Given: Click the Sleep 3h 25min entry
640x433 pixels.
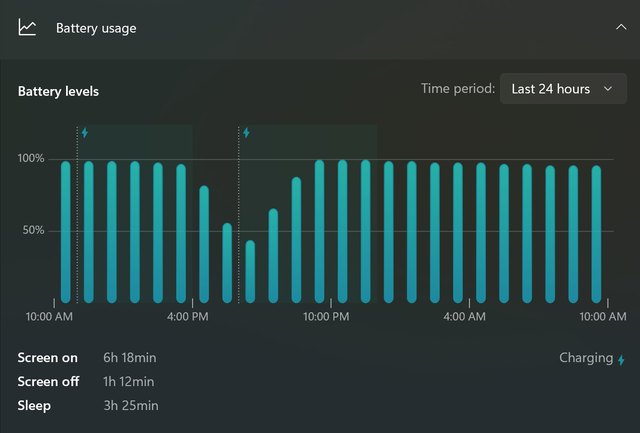Looking at the screenshot, I should coord(88,406).
